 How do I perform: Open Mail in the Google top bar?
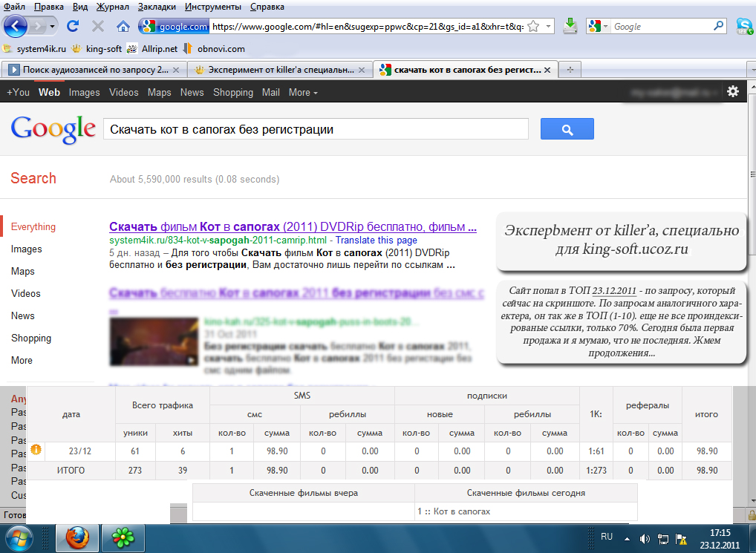(x=270, y=92)
